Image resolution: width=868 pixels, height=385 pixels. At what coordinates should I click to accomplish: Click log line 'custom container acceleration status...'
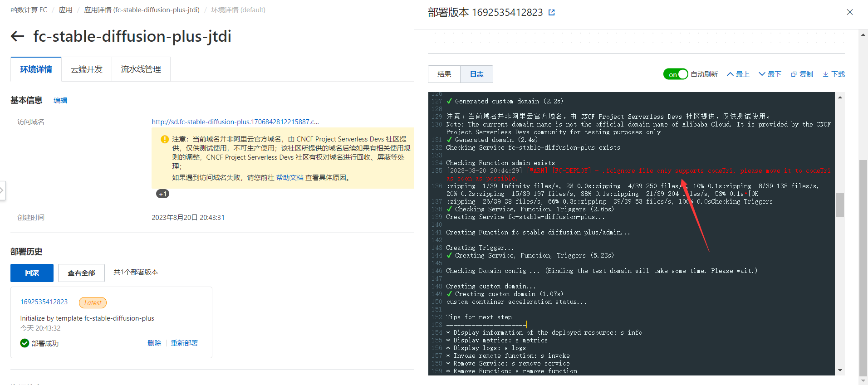point(516,302)
